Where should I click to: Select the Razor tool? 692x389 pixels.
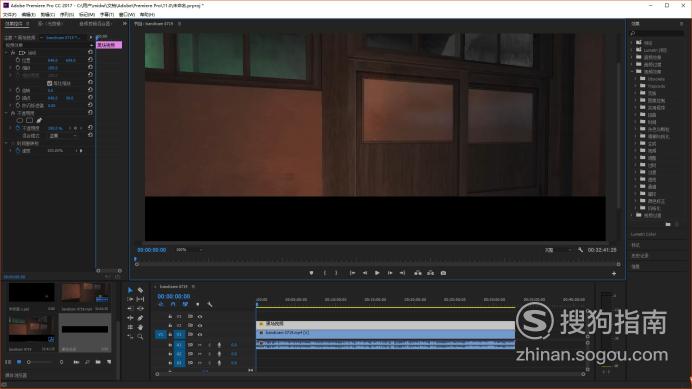140,290
